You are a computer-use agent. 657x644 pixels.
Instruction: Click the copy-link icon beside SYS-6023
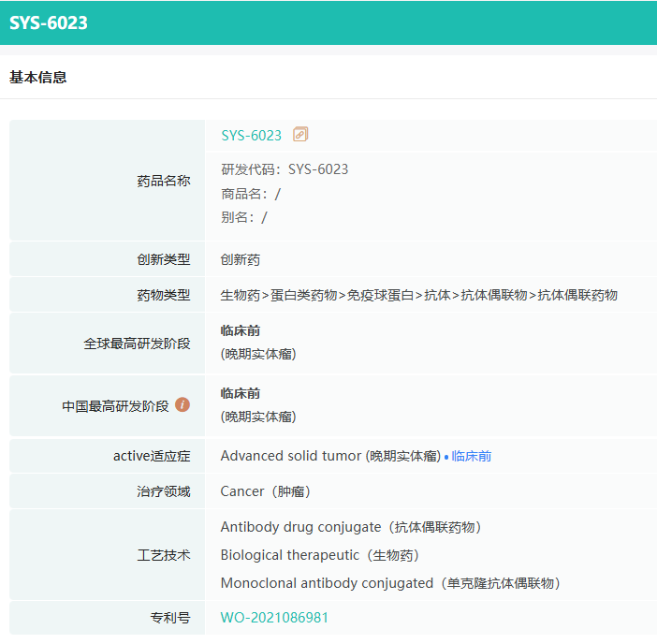(x=300, y=135)
